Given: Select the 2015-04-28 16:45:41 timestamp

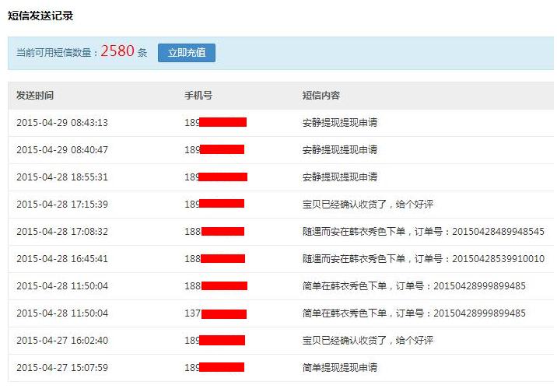Looking at the screenshot, I should click(62, 259).
